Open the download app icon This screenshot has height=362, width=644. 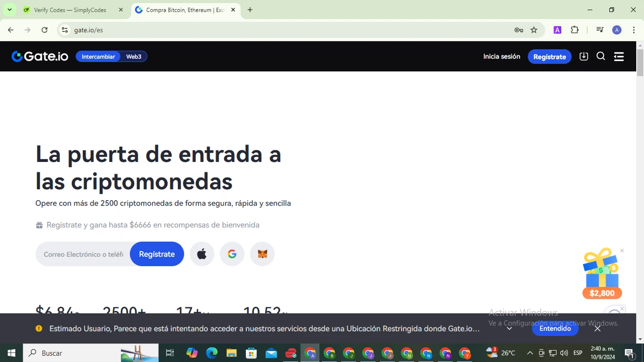click(583, 56)
